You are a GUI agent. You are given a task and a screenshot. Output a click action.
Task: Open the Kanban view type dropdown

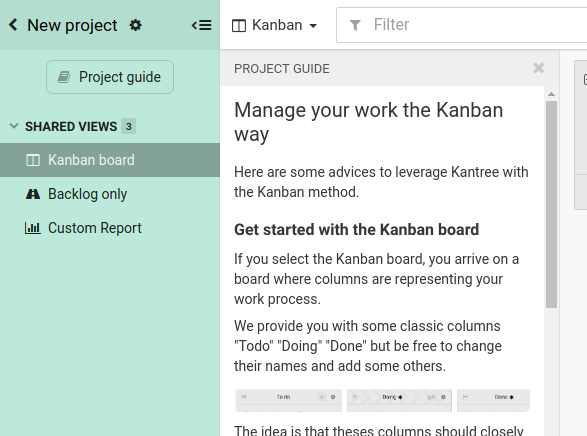pos(274,25)
